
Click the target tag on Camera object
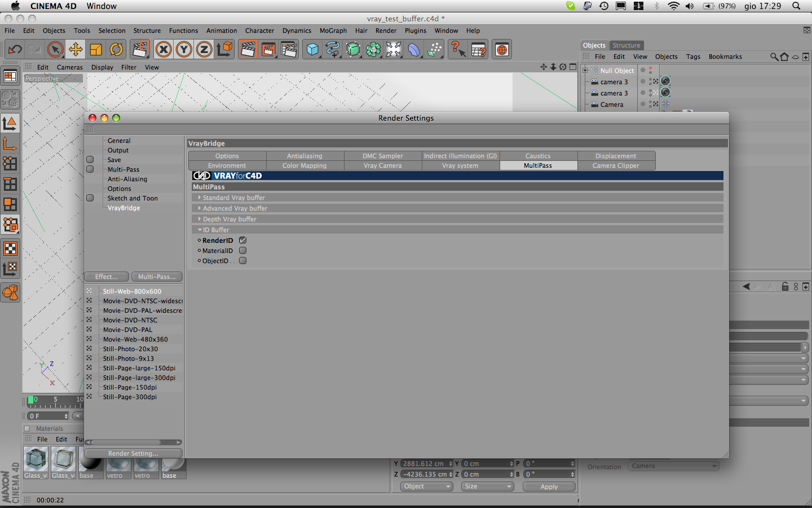click(x=665, y=104)
